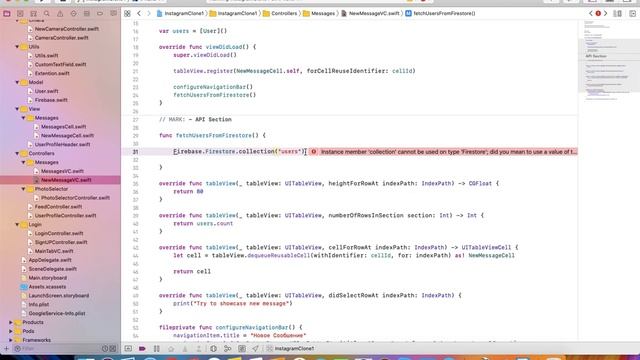Open NewMessageCell.swift file

(x=67, y=136)
